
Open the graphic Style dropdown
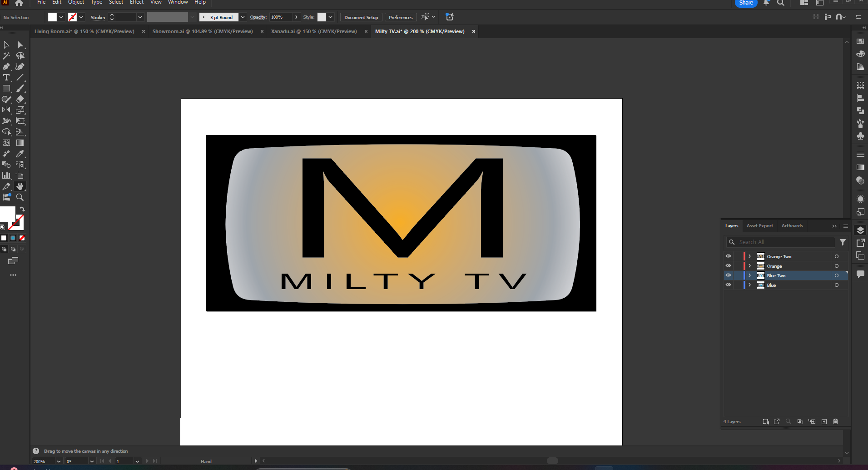coord(331,17)
